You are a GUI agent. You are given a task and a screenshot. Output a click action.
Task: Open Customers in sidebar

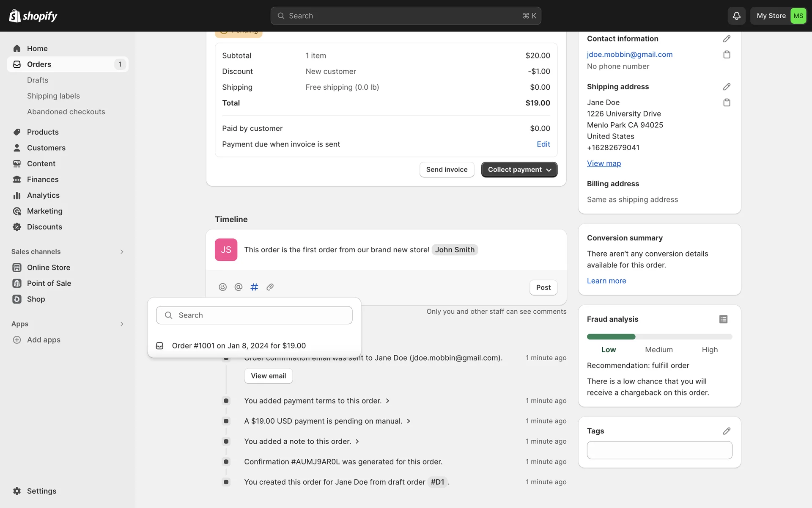46,148
